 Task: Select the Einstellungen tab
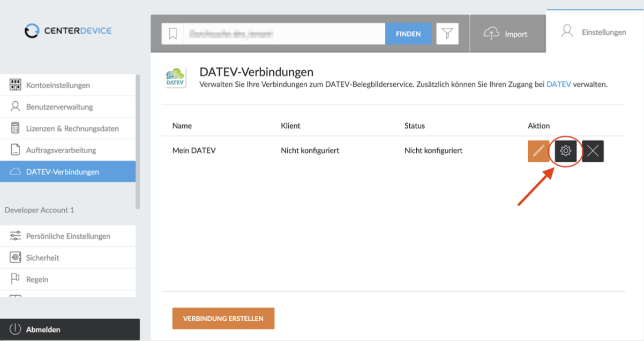pyautogui.click(x=595, y=32)
